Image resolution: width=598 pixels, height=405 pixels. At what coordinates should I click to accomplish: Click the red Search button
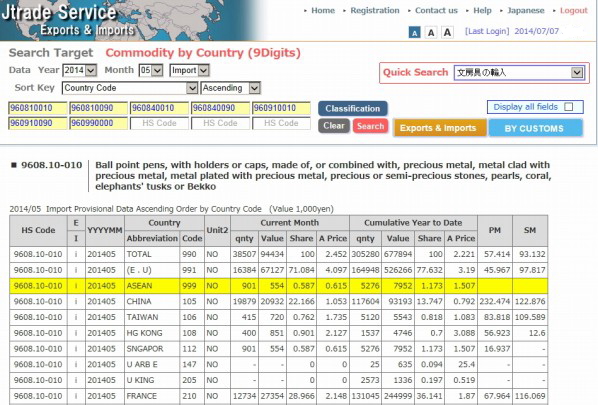370,126
